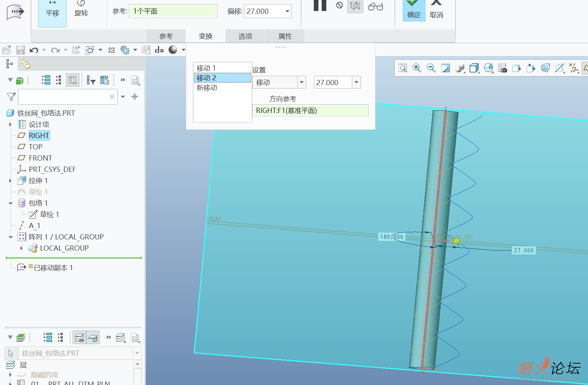Image resolution: width=588 pixels, height=385 pixels.
Task: Click the 确定 confirm button
Action: (x=414, y=10)
